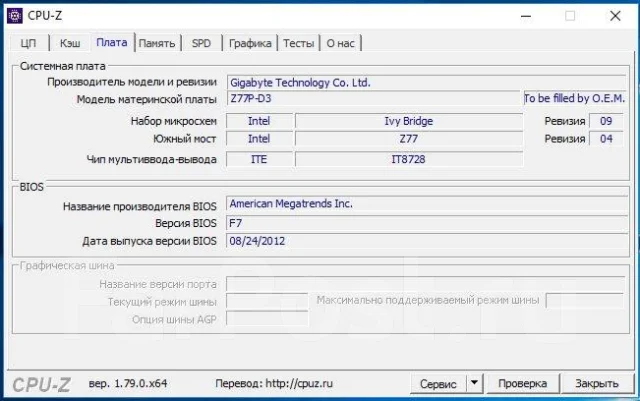Viewport: 640px width, 401px height.
Task: Click the BIOS date 08/24/2012 field
Action: 427,241
